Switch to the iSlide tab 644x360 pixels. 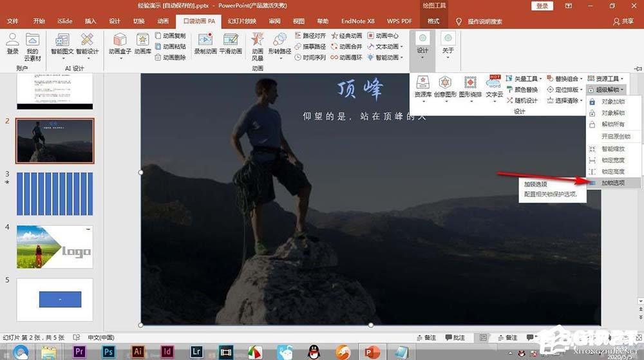click(x=65, y=21)
